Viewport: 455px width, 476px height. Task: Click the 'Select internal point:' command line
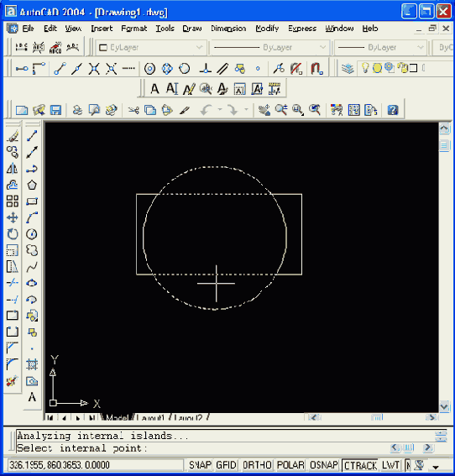pyautogui.click(x=82, y=448)
